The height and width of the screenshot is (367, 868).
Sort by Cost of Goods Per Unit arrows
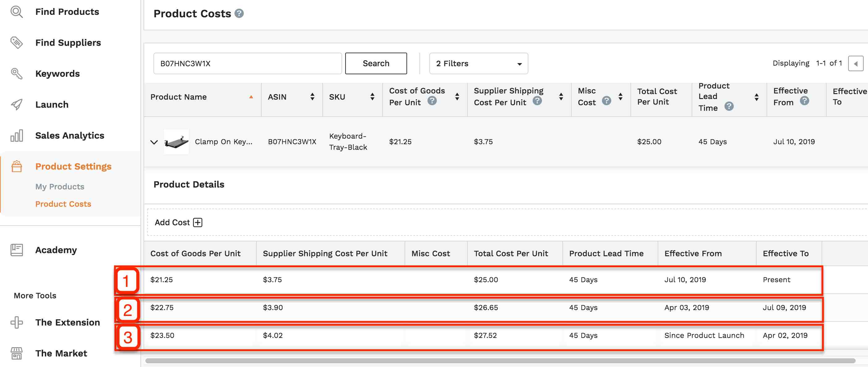457,97
